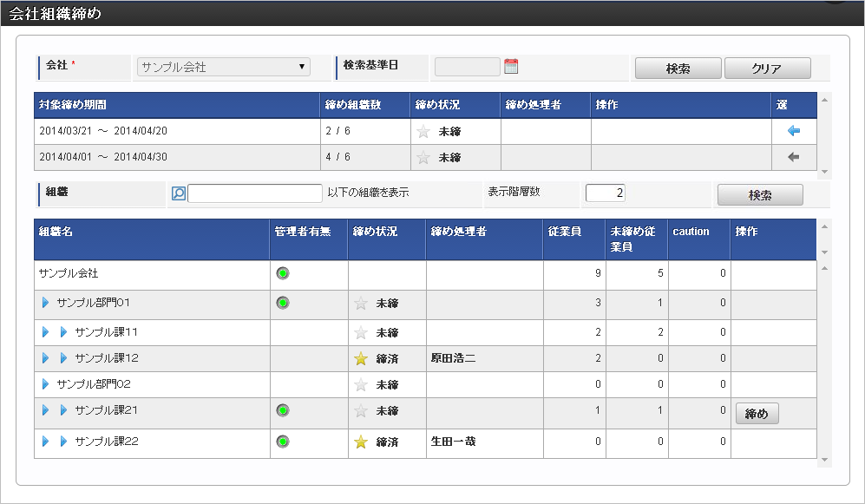
Task: Click the star icon in the 2014/03/21 row
Action: [x=423, y=131]
